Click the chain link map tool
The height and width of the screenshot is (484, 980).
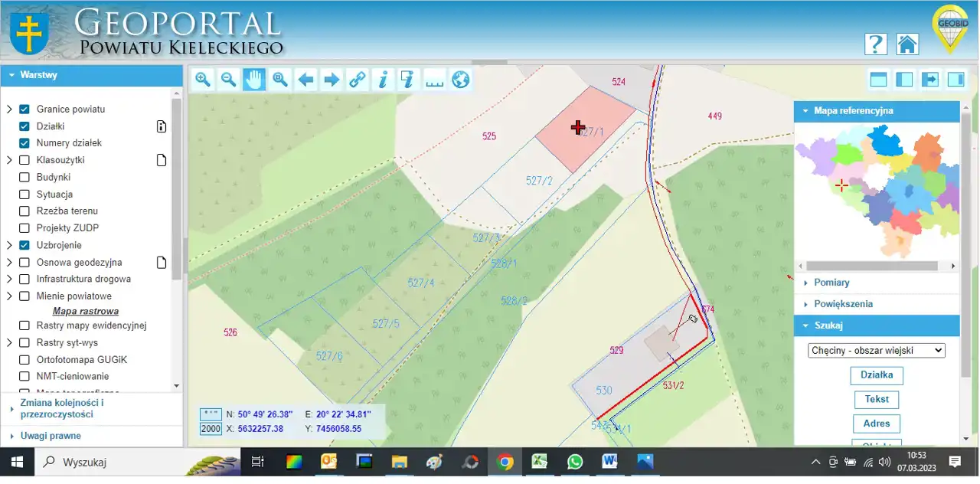pyautogui.click(x=358, y=79)
